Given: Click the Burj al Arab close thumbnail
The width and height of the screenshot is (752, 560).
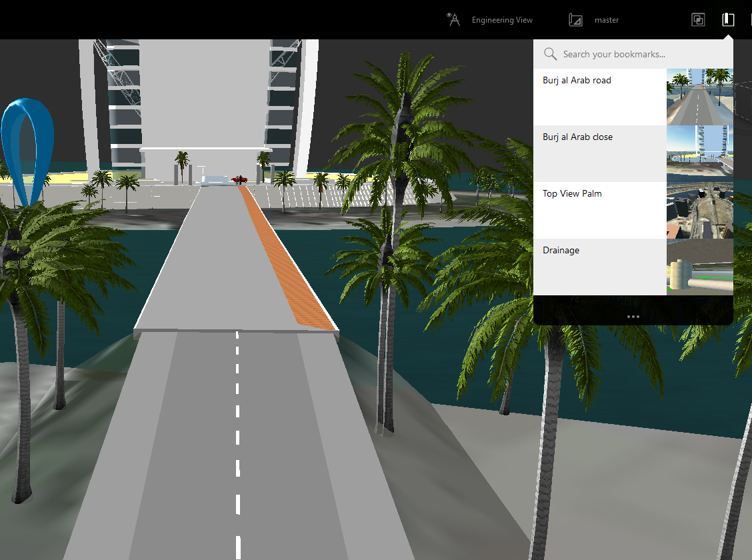Looking at the screenshot, I should point(699,153).
